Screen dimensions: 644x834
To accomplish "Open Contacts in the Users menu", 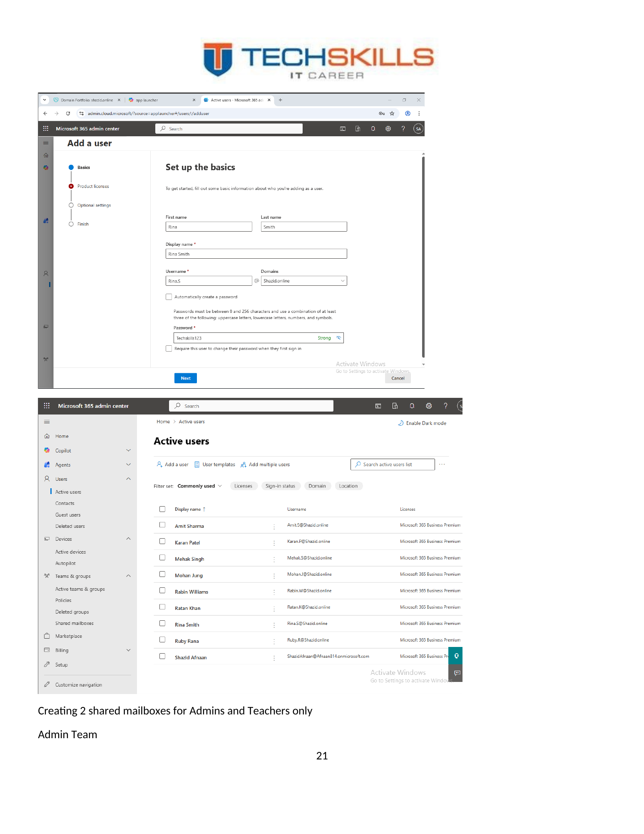I will pyautogui.click(x=65, y=504).
